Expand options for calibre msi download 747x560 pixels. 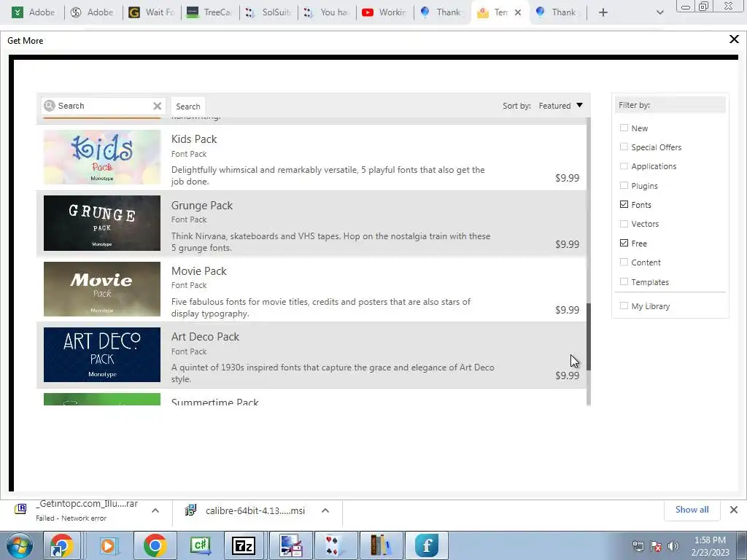[x=325, y=510]
